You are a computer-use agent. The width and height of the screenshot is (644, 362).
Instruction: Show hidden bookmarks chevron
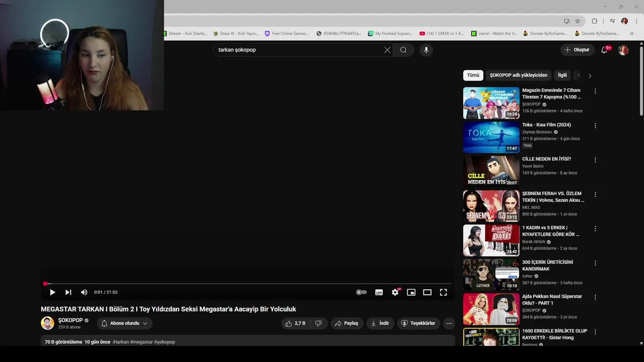point(632,34)
